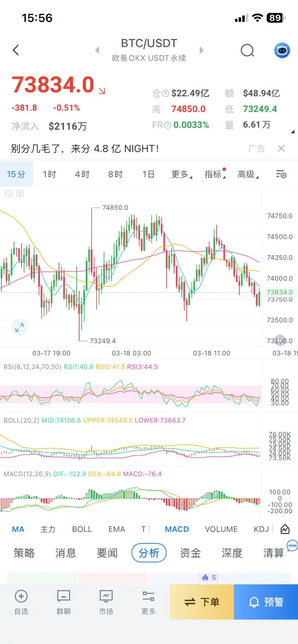Open the 消息 messages tab
The height and width of the screenshot is (644, 298).
[66, 553]
